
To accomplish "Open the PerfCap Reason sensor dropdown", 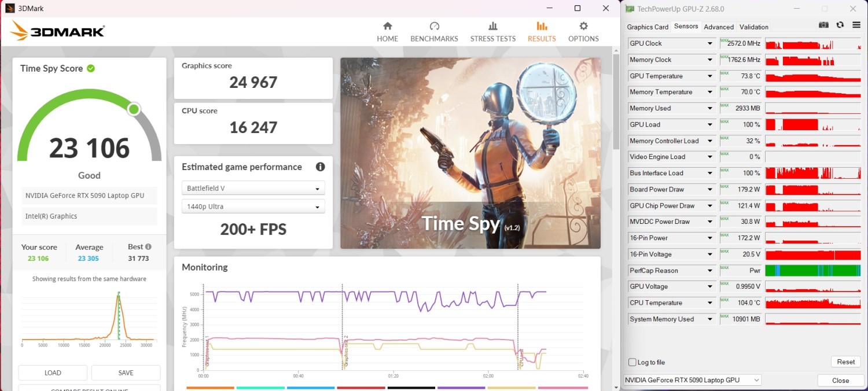I will pos(710,270).
